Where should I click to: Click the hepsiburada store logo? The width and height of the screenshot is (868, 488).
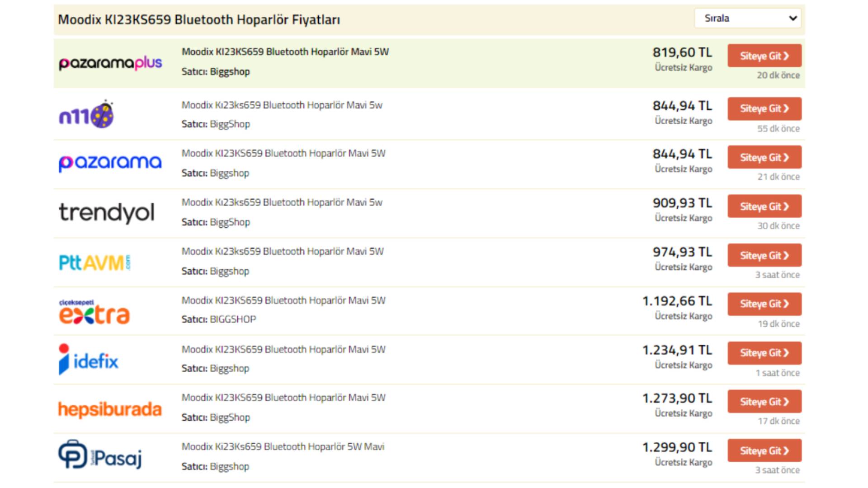110,409
